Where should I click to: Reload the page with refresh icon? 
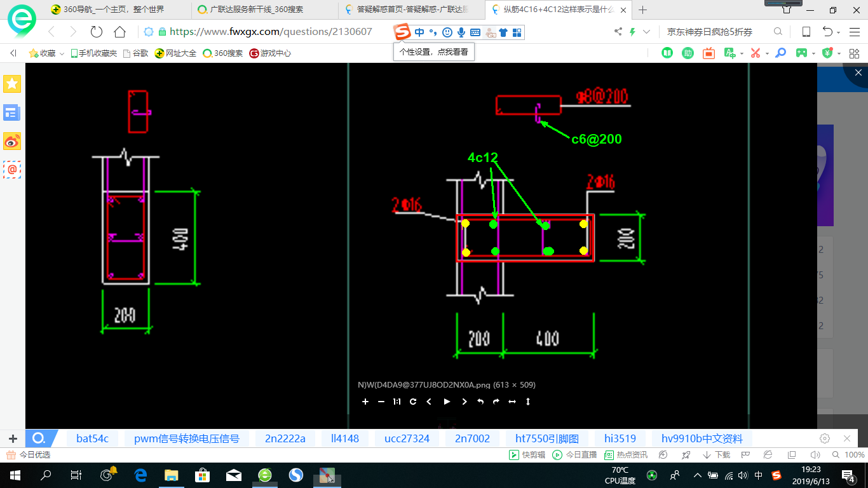[97, 32]
